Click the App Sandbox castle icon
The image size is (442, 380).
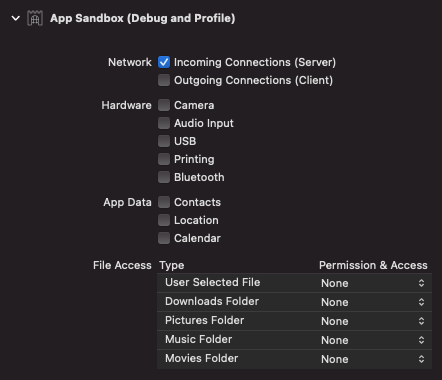[x=35, y=18]
